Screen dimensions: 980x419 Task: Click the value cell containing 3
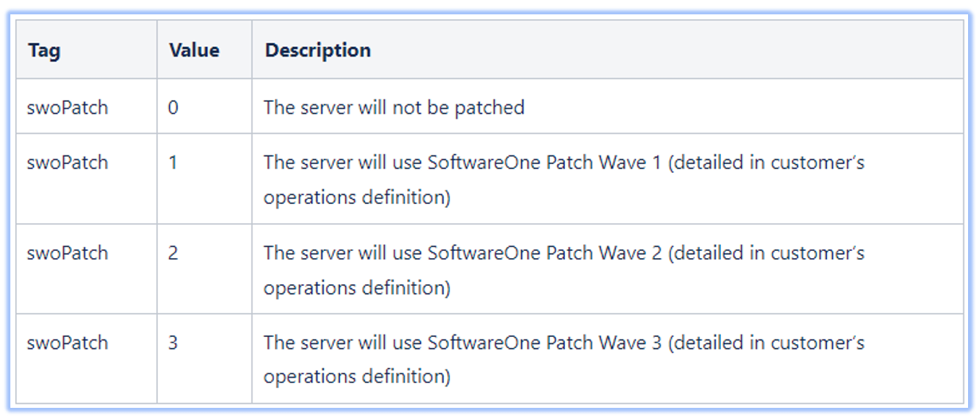(x=173, y=343)
